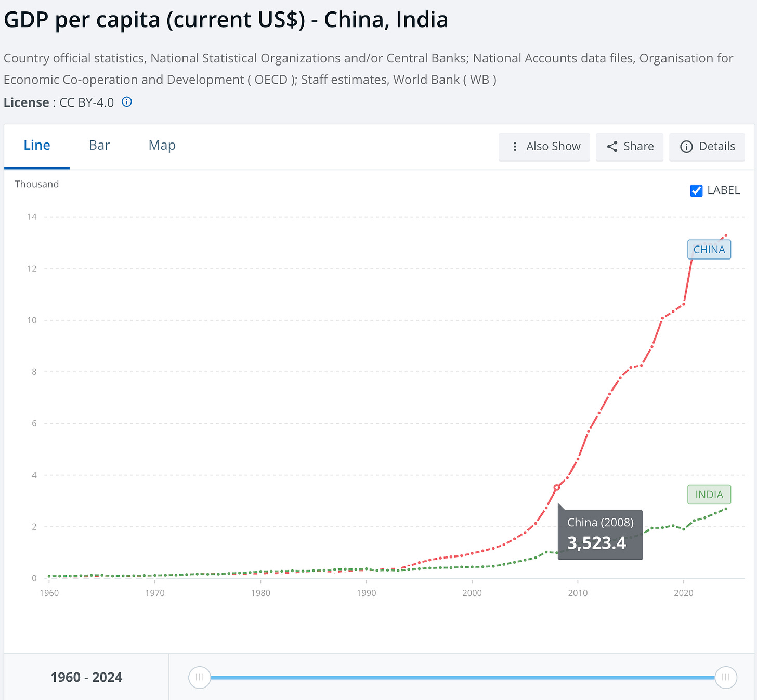
Task: Open the Also Show dropdown
Action: (x=544, y=147)
